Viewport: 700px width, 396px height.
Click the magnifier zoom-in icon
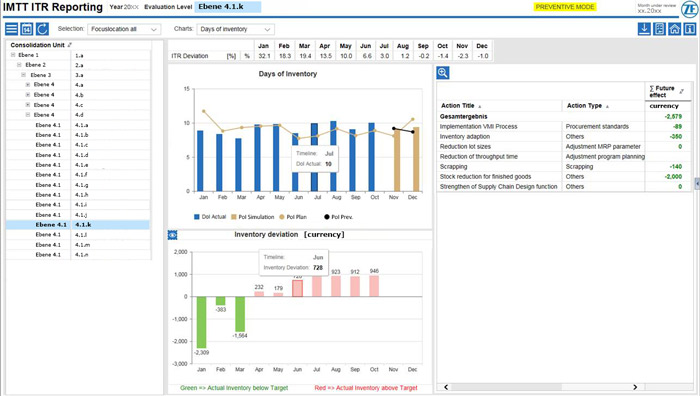point(442,73)
